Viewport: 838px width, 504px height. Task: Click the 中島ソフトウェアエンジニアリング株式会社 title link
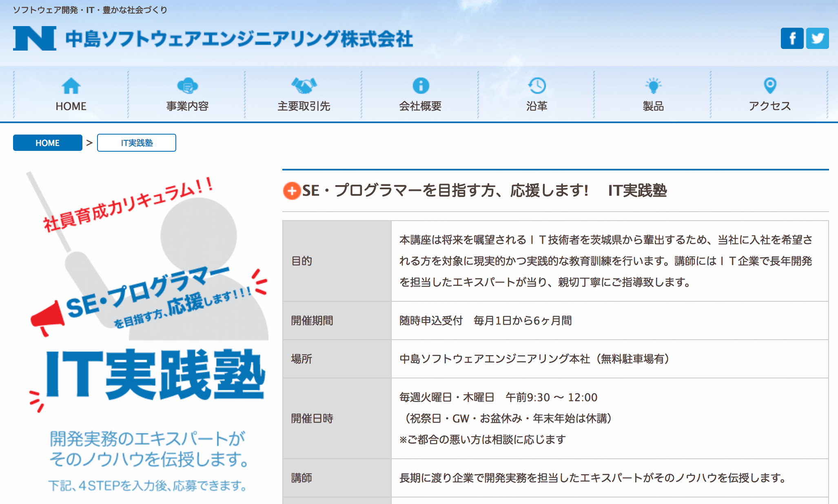click(239, 39)
